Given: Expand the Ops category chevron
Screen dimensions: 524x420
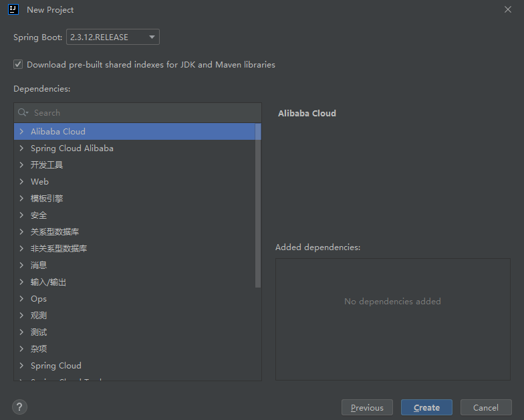Looking at the screenshot, I should coord(21,298).
